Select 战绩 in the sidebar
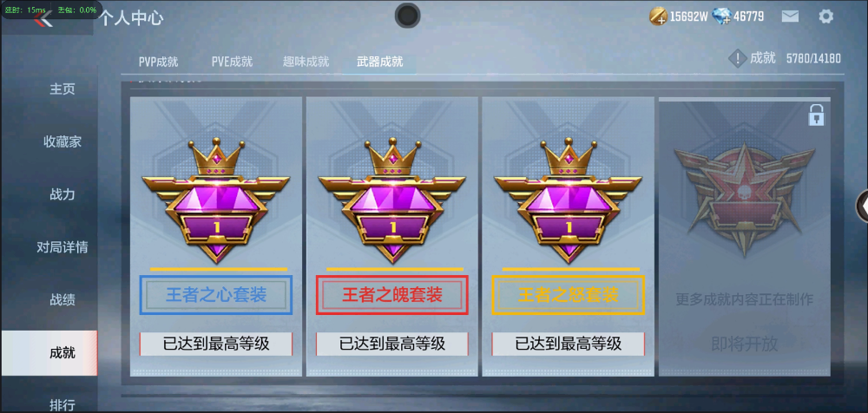This screenshot has height=413, width=868. click(62, 300)
